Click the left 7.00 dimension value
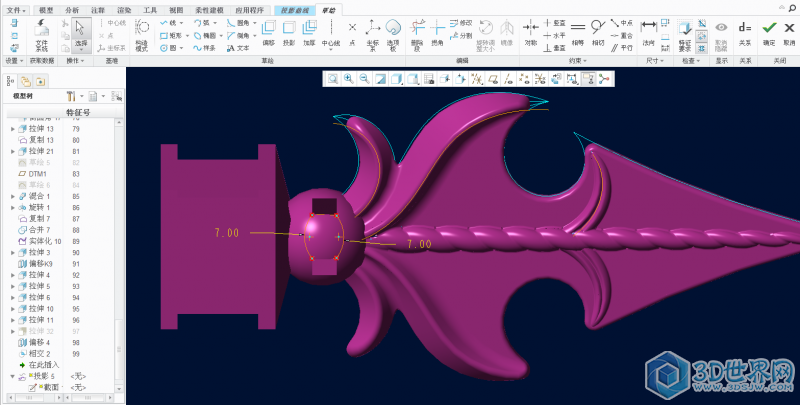Screen dimensions: 800x405 227,232
